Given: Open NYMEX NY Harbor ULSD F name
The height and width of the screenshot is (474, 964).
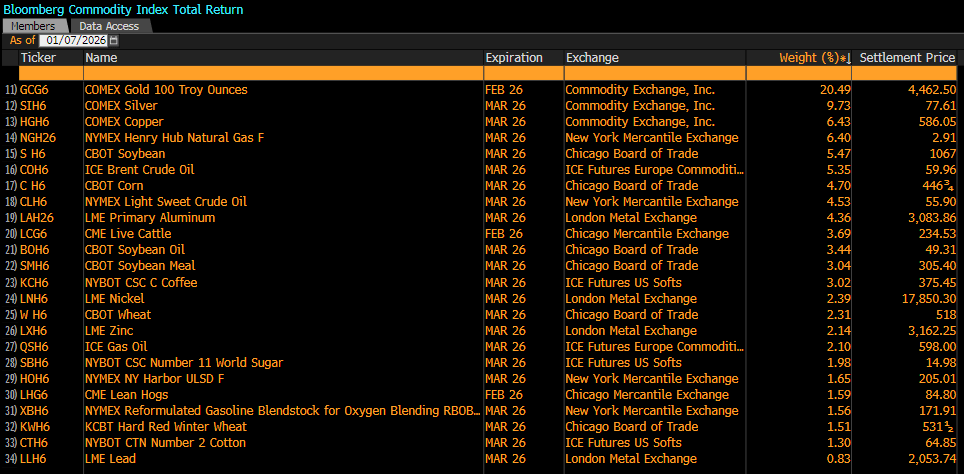Looking at the screenshot, I should point(154,379).
